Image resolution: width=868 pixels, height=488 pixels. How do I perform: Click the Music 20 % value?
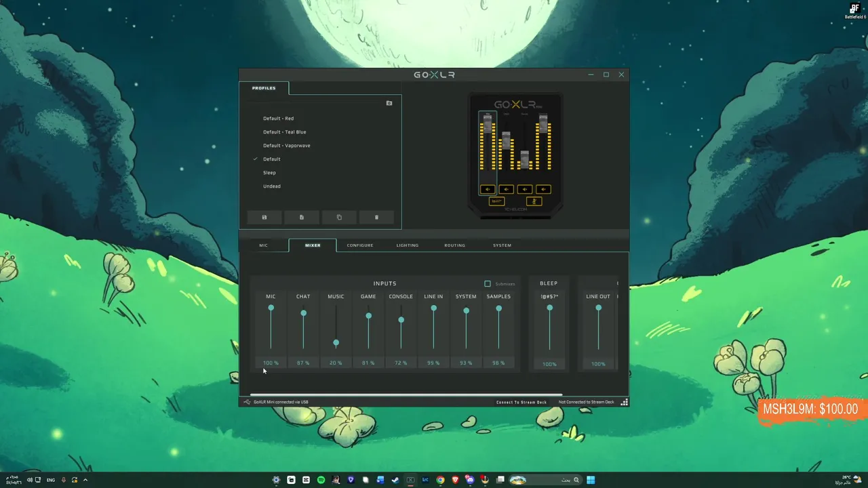(336, 363)
